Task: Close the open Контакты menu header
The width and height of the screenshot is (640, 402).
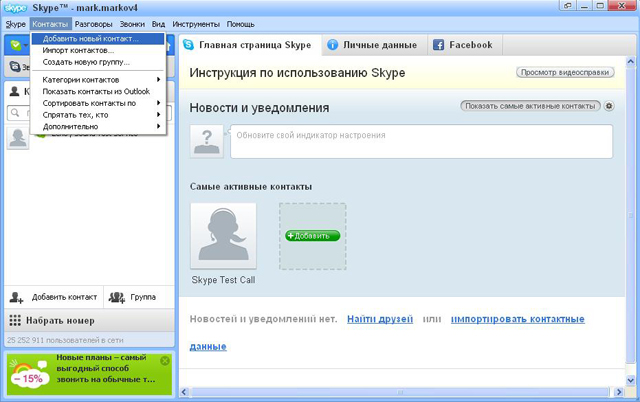Action: [50, 24]
